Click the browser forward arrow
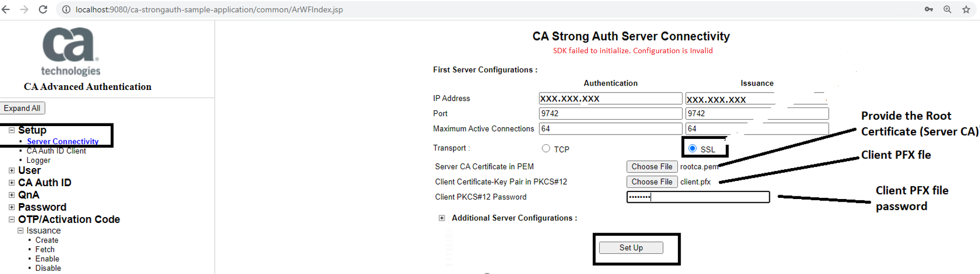980x274 pixels. [x=24, y=10]
